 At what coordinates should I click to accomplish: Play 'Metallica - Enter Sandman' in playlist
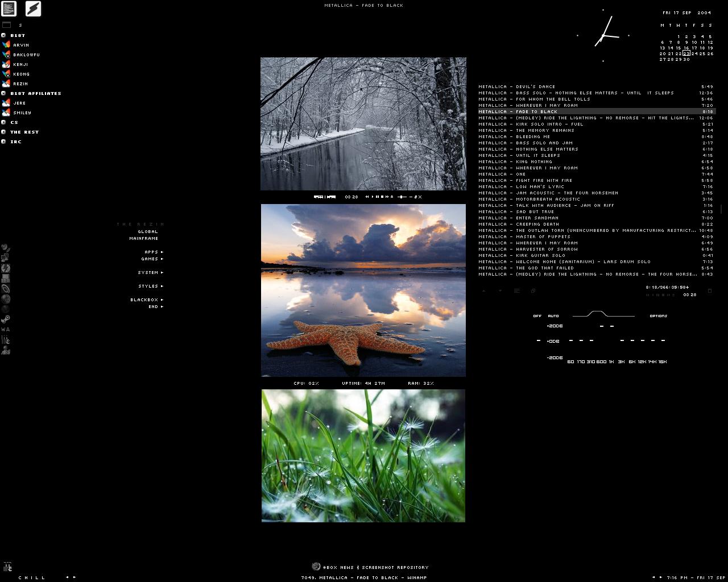coord(595,218)
